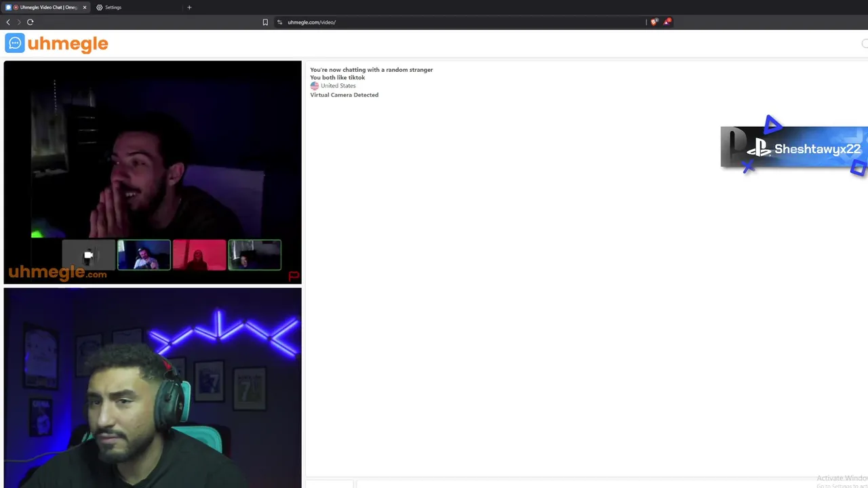Click 'You're now chatting with a random stranger'
Viewport: 868px width, 488px height.
(x=372, y=70)
